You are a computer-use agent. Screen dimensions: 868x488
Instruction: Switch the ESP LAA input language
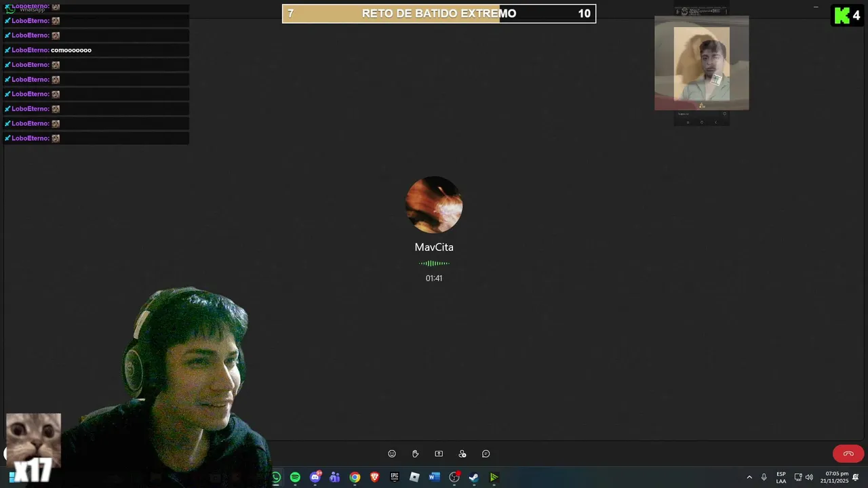tap(781, 477)
